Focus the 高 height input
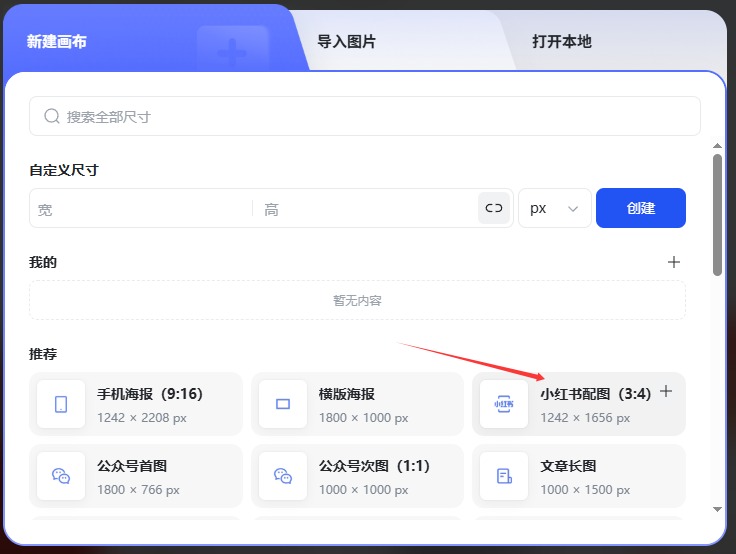736x554 pixels. 365,208
